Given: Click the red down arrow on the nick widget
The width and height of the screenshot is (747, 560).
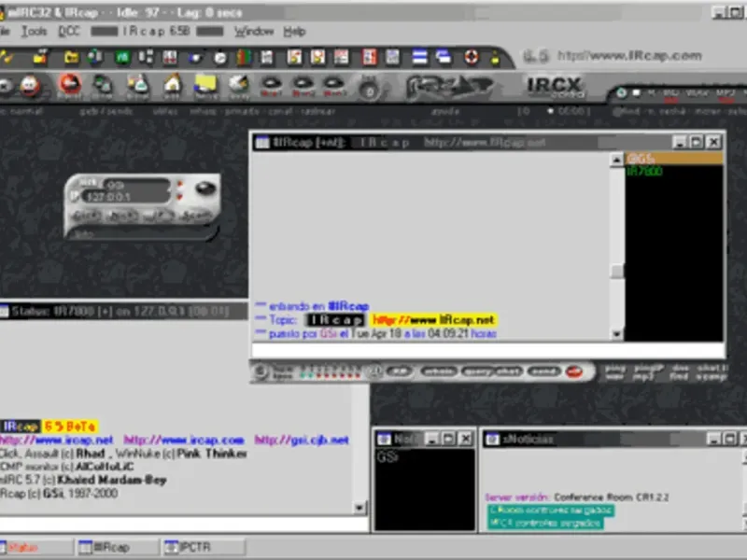Looking at the screenshot, I should (179, 196).
